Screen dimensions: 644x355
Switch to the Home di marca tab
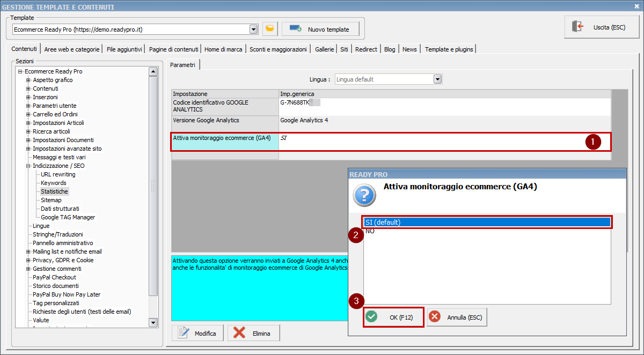point(223,49)
